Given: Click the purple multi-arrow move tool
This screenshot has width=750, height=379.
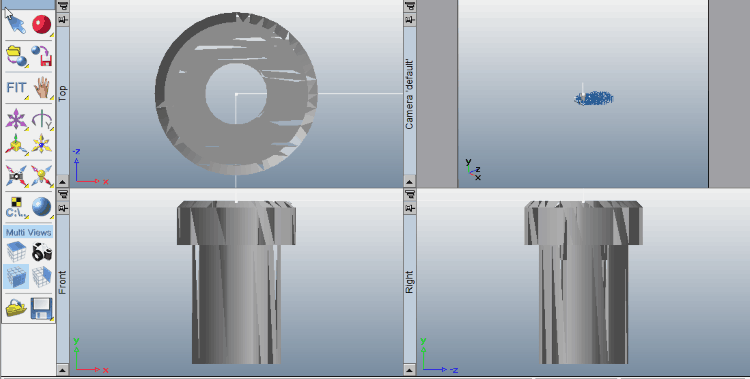Looking at the screenshot, I should [16, 119].
